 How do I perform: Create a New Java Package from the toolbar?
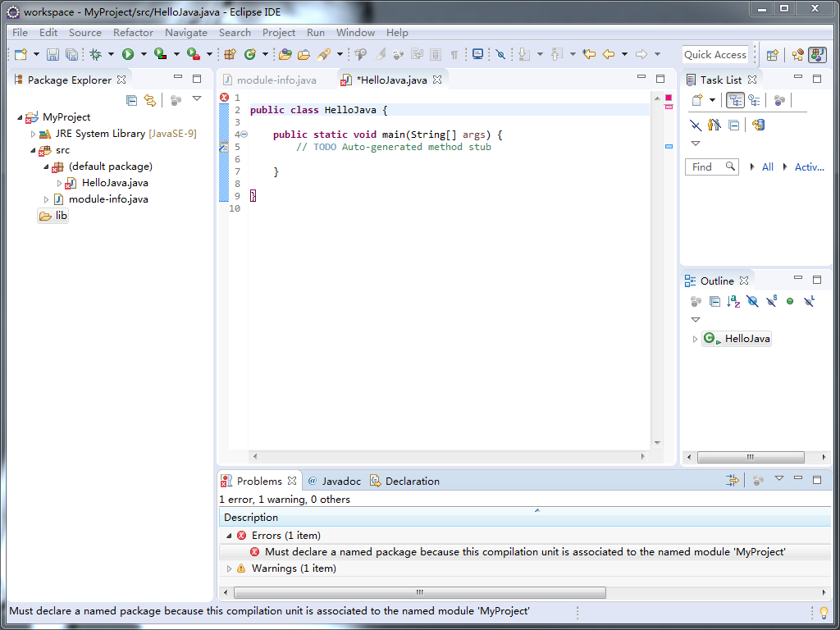[x=231, y=54]
